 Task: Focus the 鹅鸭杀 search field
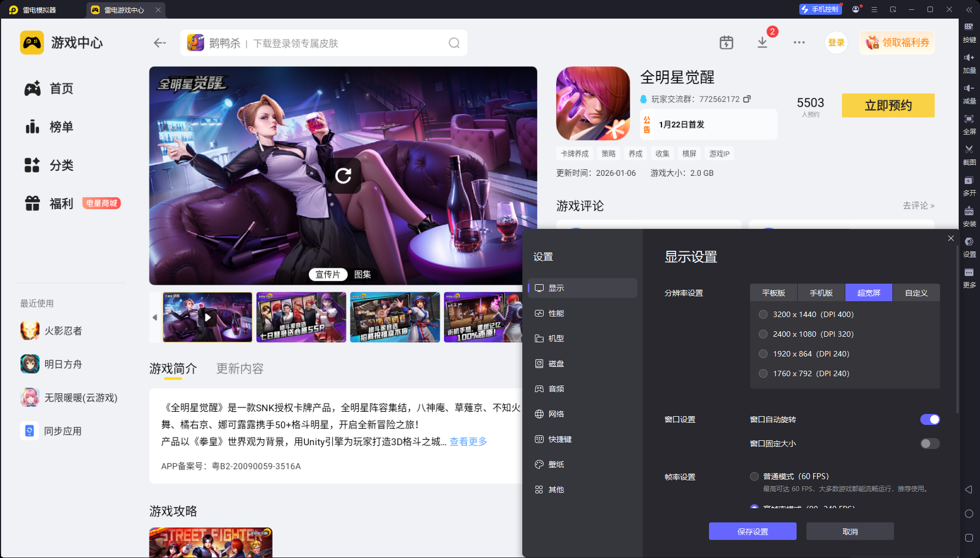coord(324,43)
